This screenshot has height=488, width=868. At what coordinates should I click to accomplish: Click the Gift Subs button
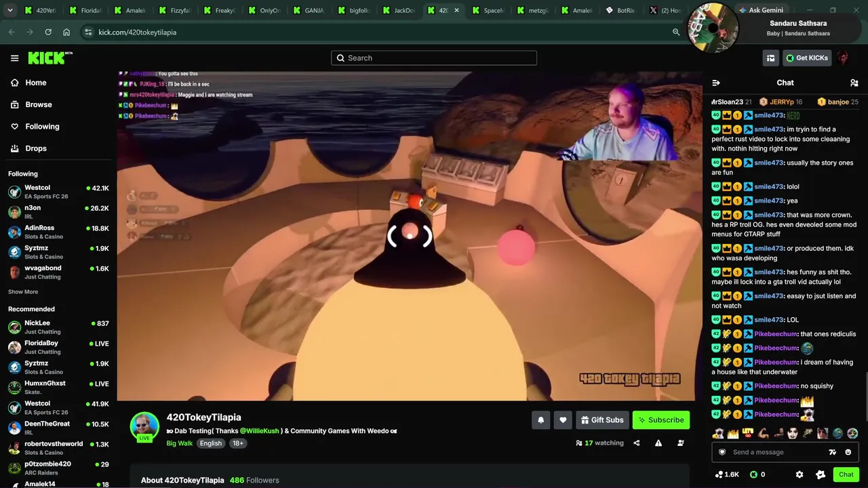click(602, 420)
